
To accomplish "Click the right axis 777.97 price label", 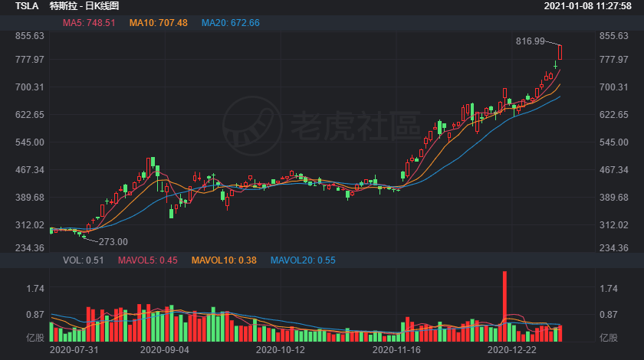I will point(613,60).
